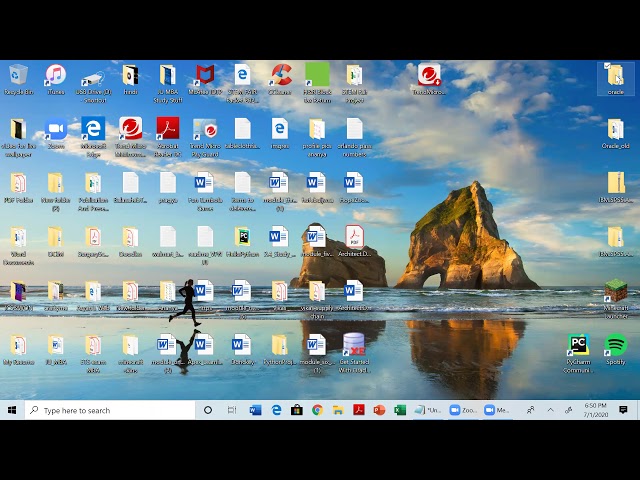
Task: Switch to the Zoom Meeting taskbar window
Action: click(498, 410)
